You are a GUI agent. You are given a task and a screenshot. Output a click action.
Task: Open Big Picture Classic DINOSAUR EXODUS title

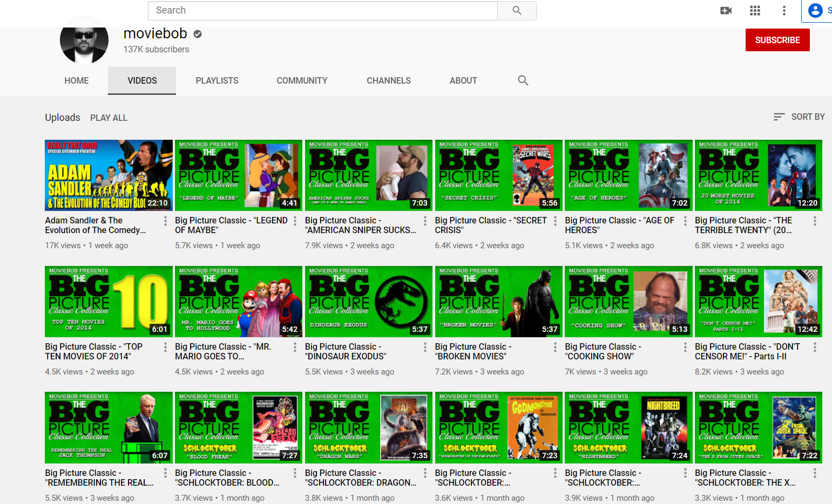(346, 351)
